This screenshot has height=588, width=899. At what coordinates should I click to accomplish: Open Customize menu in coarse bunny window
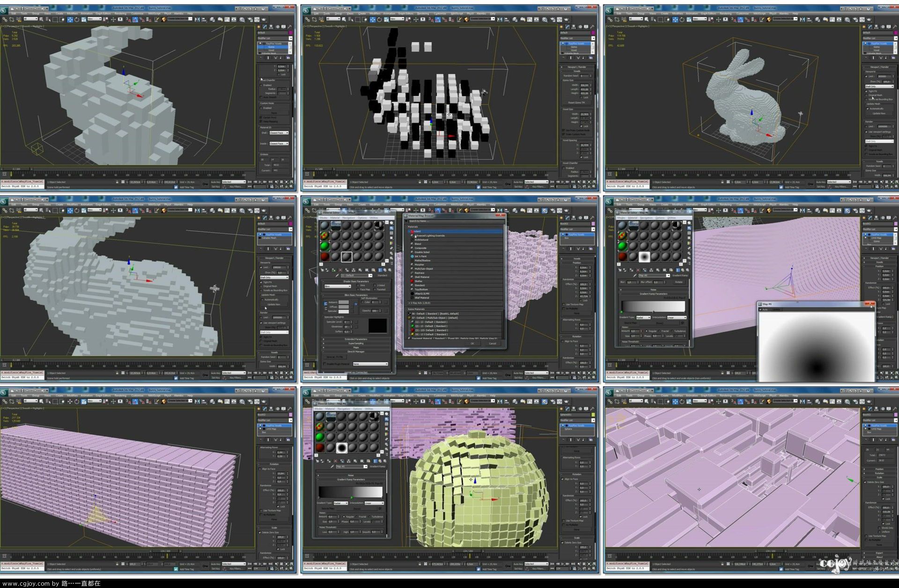tap(137, 14)
